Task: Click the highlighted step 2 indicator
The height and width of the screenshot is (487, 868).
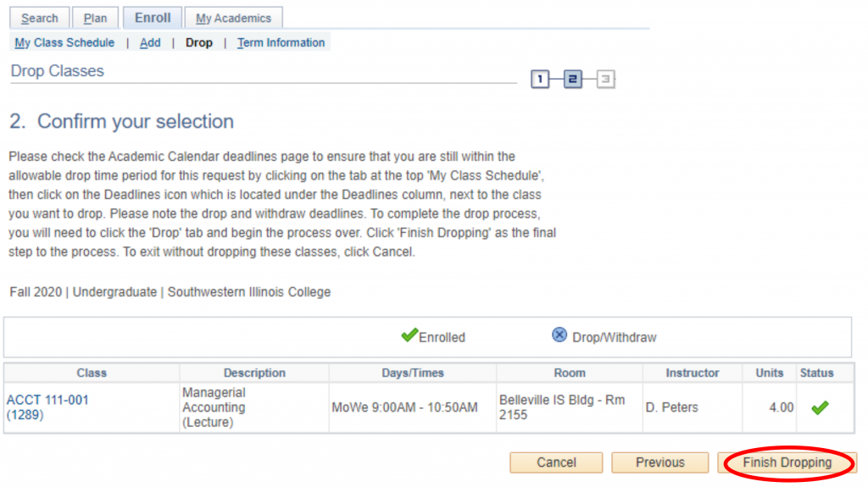Action: (x=572, y=80)
